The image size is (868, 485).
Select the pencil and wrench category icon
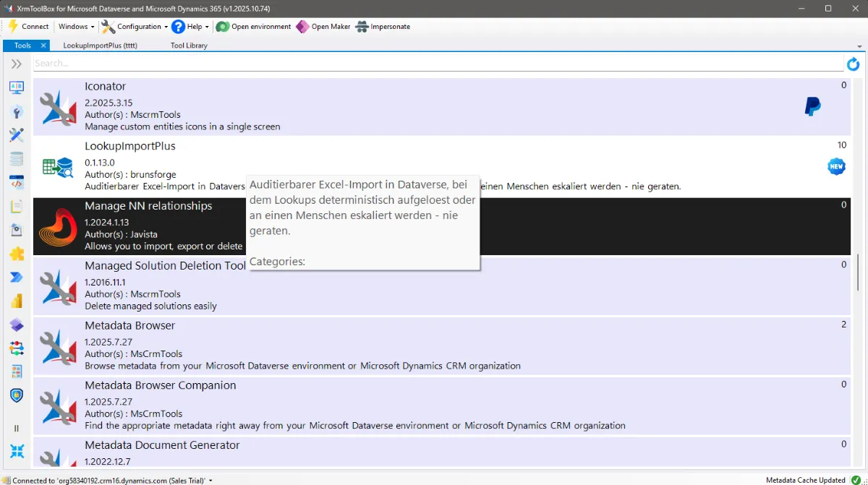pyautogui.click(x=17, y=135)
